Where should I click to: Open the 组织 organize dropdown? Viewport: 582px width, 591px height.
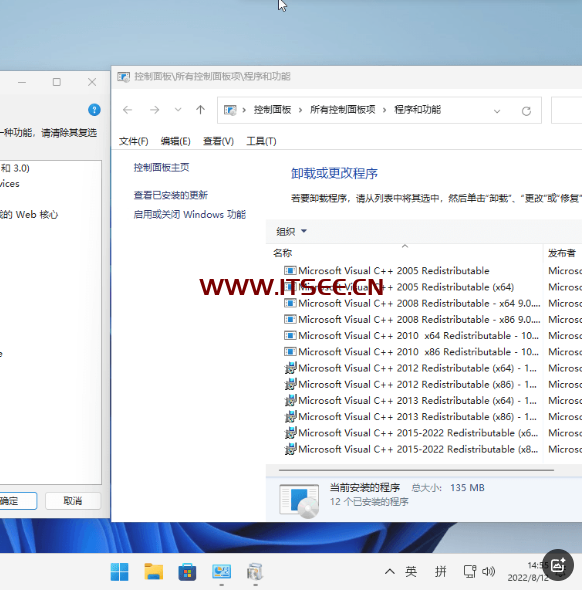[x=291, y=231]
